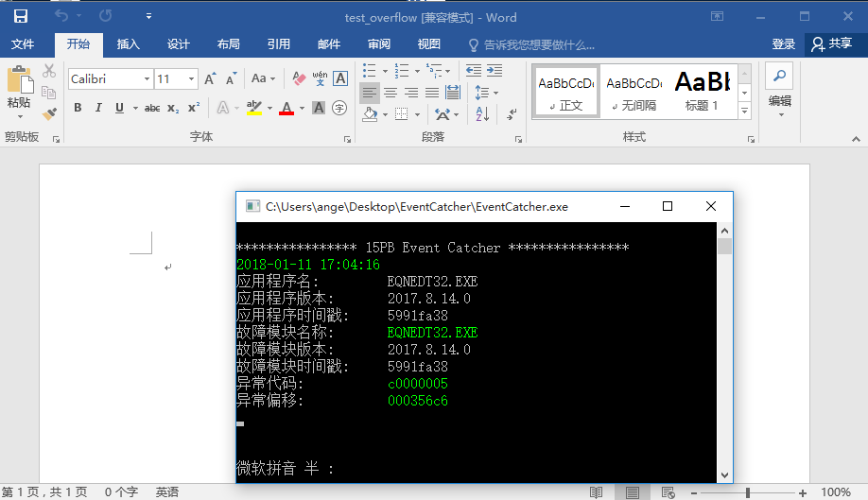This screenshot has height=500, width=868.
Task: Undo the last action in Word
Action: pos(61,16)
